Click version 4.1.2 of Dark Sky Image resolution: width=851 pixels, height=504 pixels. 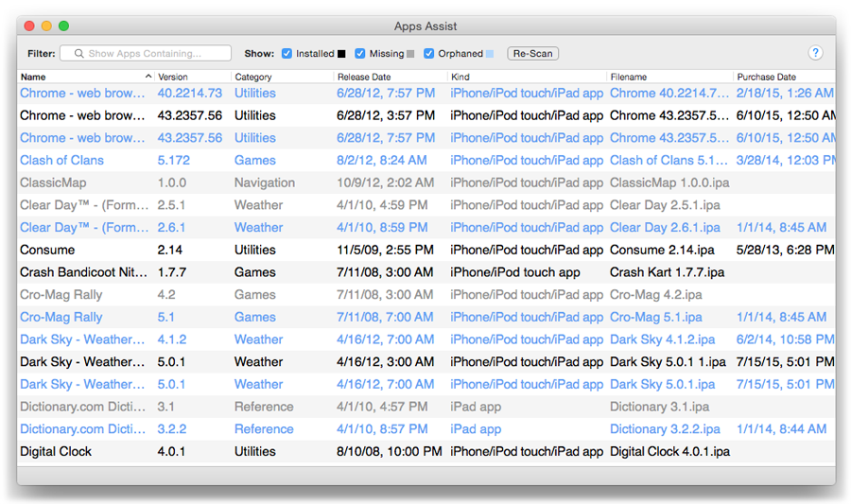pyautogui.click(x=171, y=339)
